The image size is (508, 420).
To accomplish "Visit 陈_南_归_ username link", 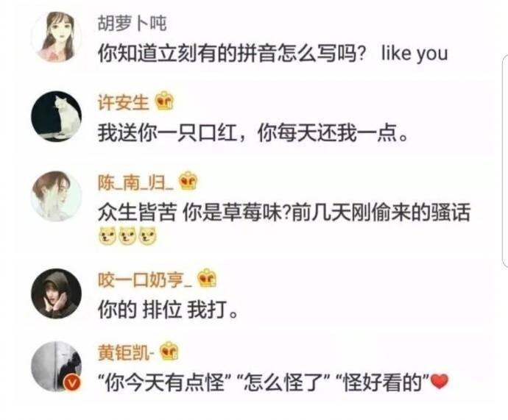I will click(135, 182).
